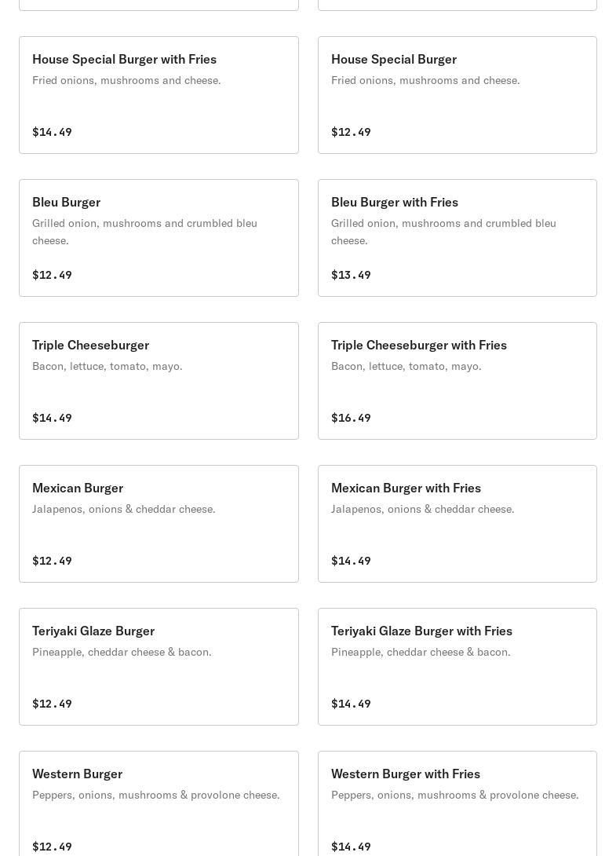Click description 'Fried onions, mushrooms and cheese' on fries card

126,80
